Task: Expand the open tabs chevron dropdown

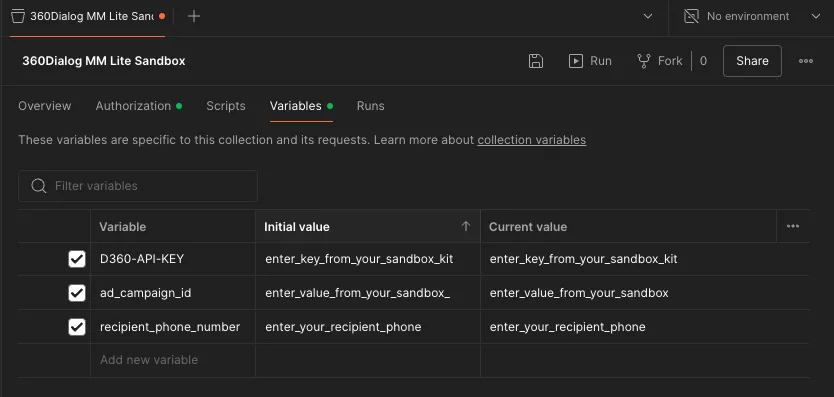Action: (x=648, y=16)
